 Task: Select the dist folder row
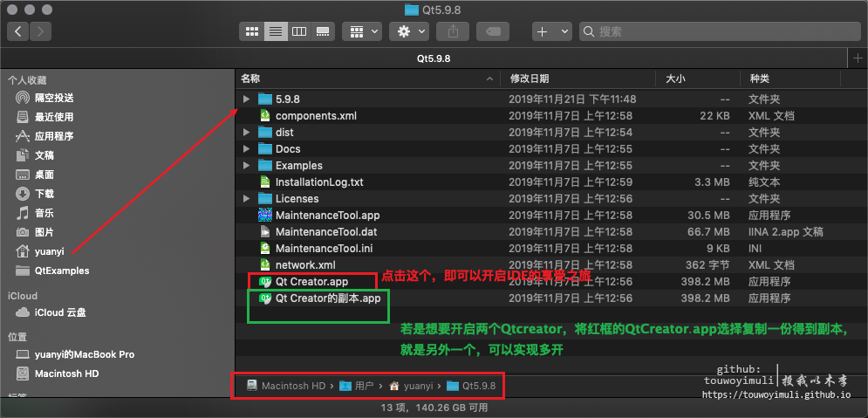551,133
